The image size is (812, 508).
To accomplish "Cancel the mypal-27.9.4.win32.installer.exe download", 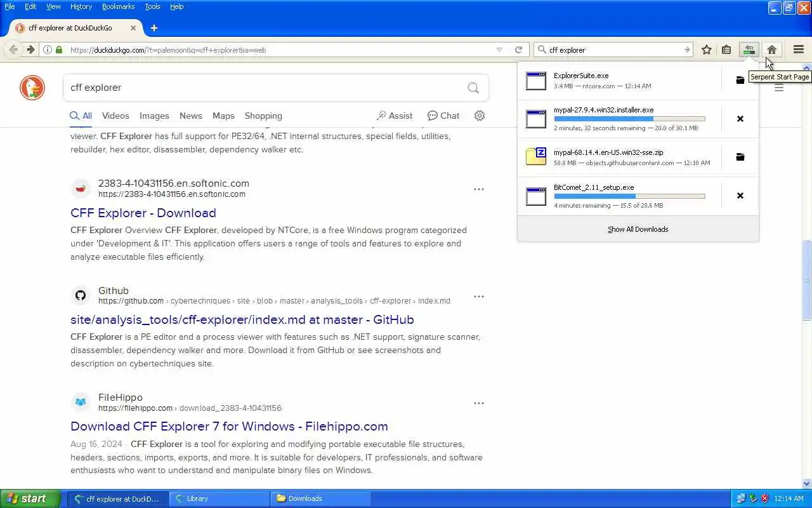I will tap(740, 119).
